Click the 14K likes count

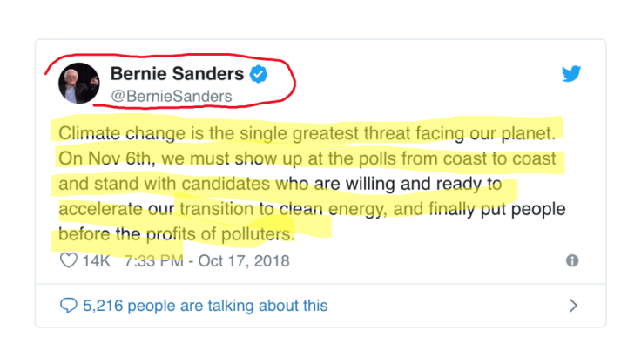pyautogui.click(x=98, y=260)
